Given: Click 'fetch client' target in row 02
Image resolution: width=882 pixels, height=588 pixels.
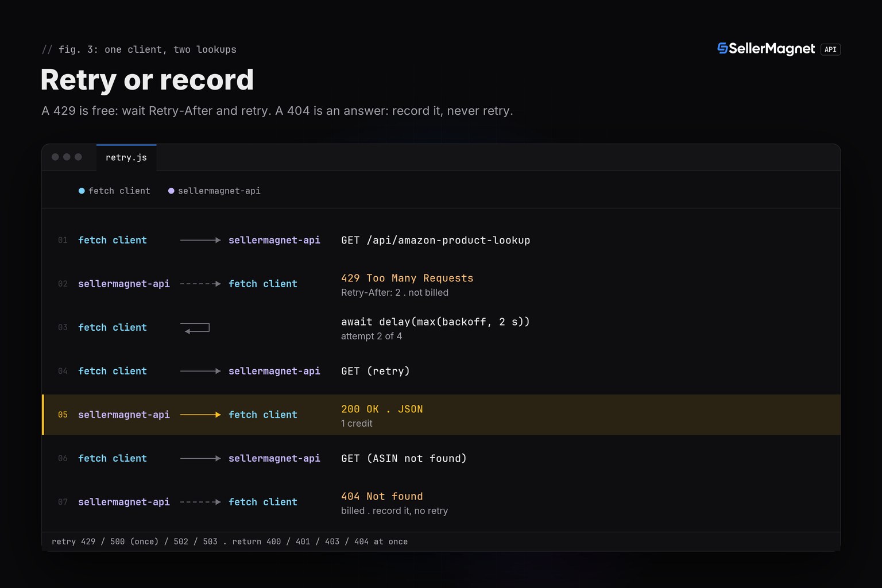Looking at the screenshot, I should 263,284.
